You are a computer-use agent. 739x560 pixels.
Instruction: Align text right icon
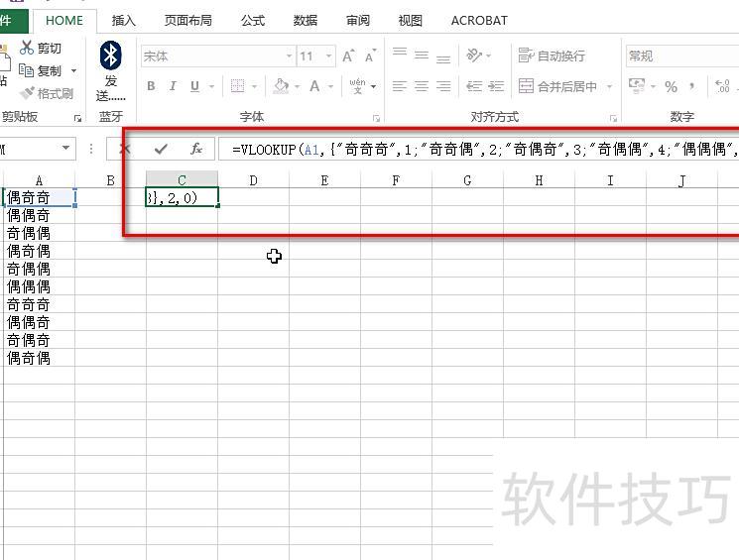click(x=443, y=86)
